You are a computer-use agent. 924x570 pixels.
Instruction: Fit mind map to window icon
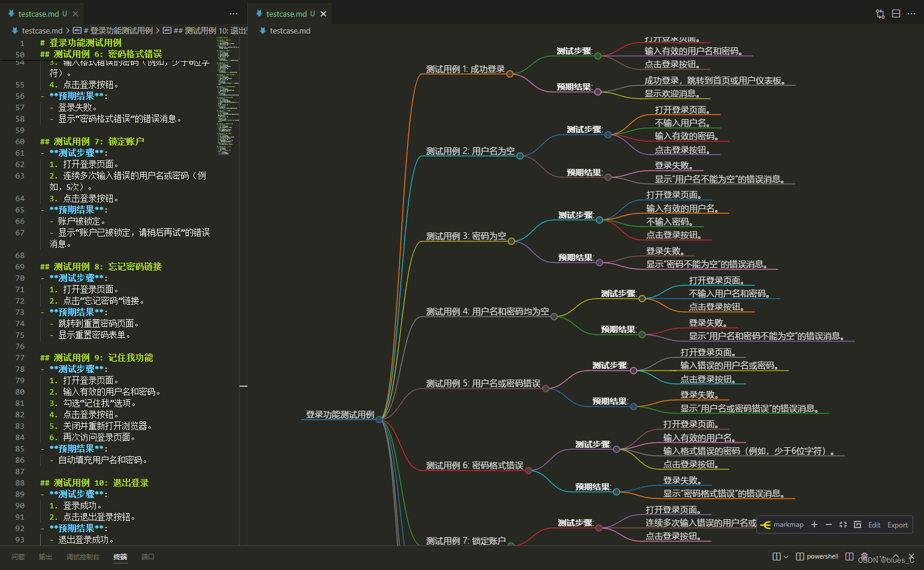[x=843, y=524]
